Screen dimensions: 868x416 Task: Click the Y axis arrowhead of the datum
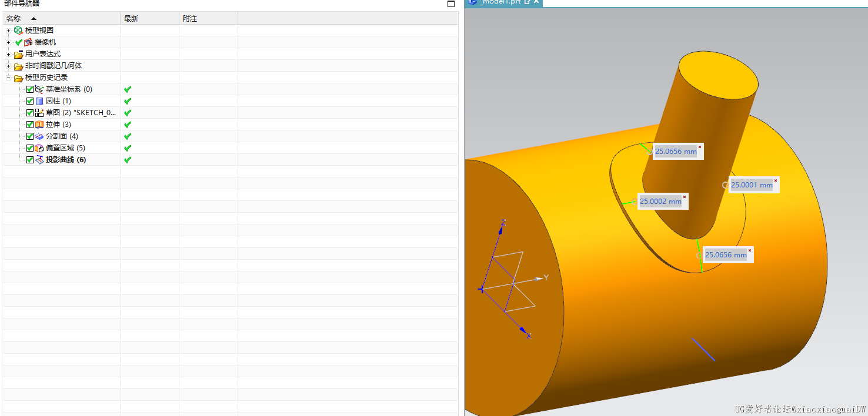[x=538, y=279]
